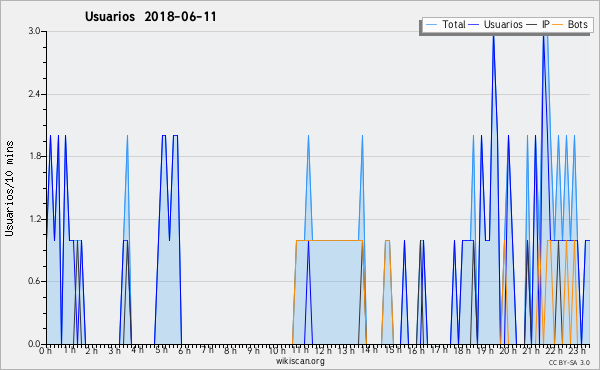Click the y-axis value 0.6

34,281
